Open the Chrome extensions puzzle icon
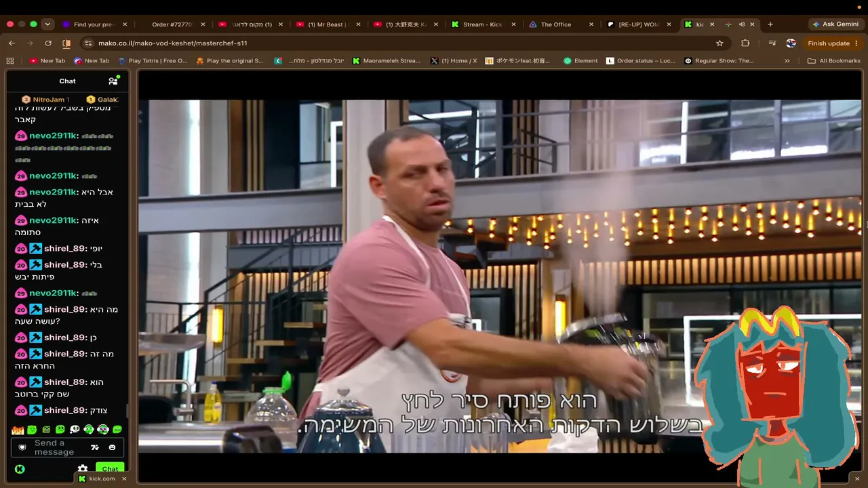This screenshot has width=868, height=488. [745, 43]
